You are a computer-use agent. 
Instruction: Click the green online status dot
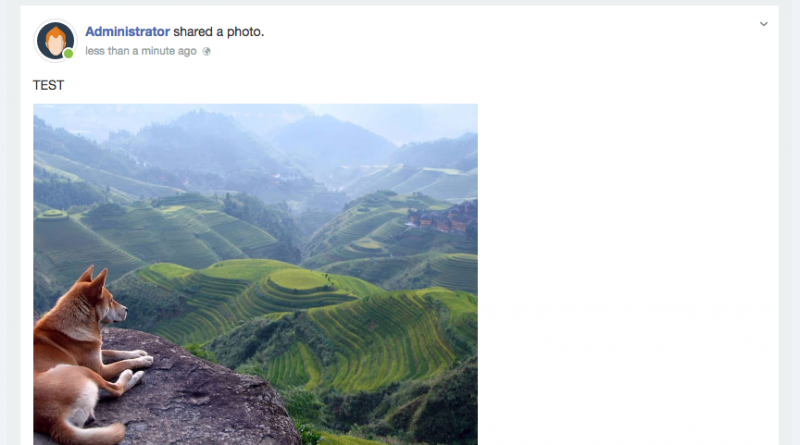(68, 54)
